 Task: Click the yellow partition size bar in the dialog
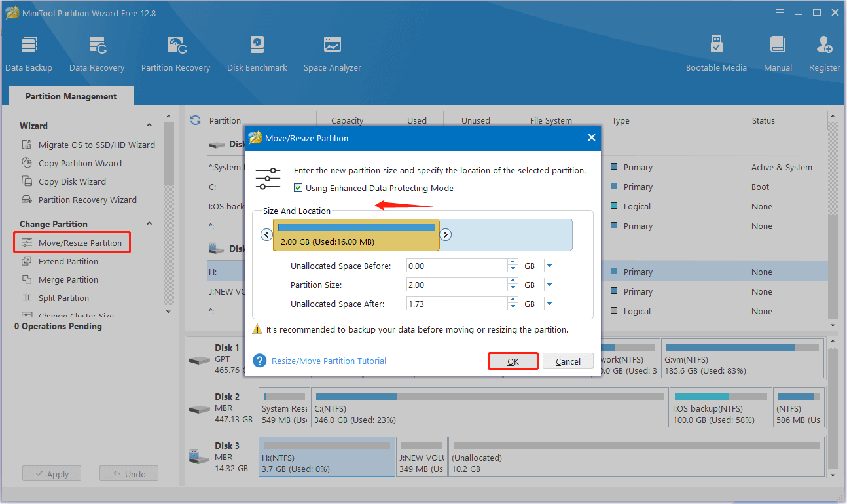(x=356, y=235)
